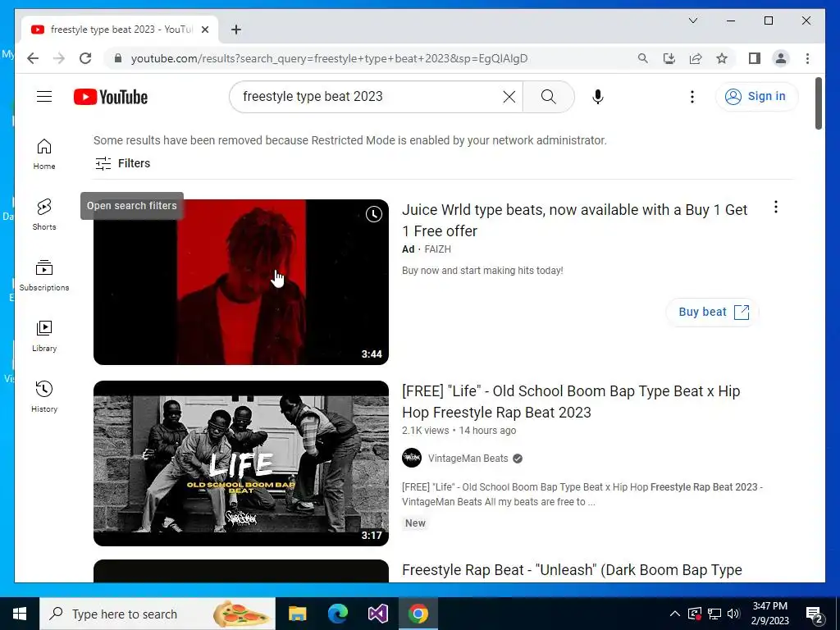
Task: Click the Windows taskbar search box
Action: 157,614
